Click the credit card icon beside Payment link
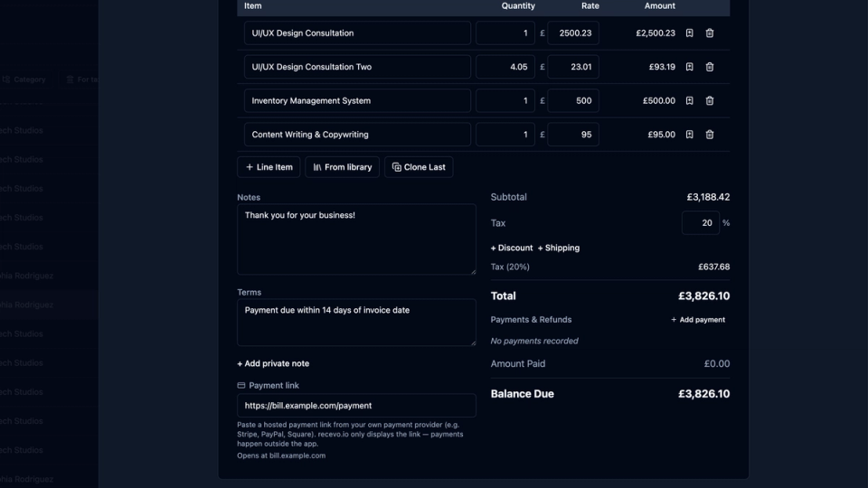This screenshot has height=488, width=868. pyautogui.click(x=241, y=385)
